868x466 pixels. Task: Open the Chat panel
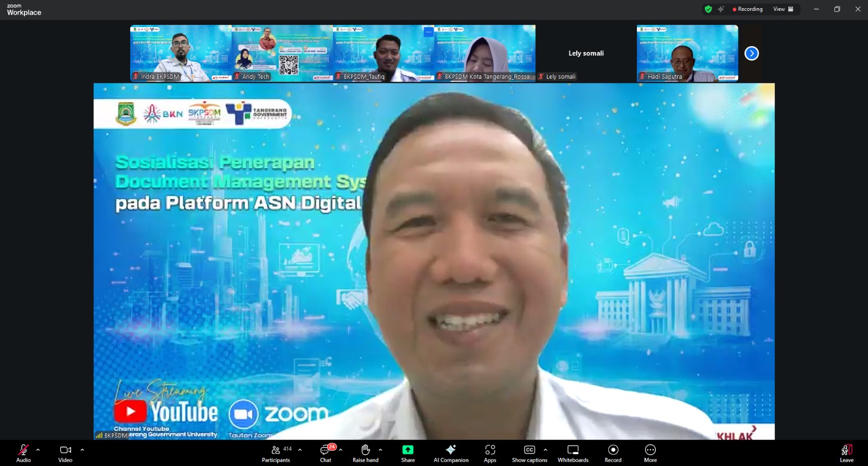[x=325, y=452]
